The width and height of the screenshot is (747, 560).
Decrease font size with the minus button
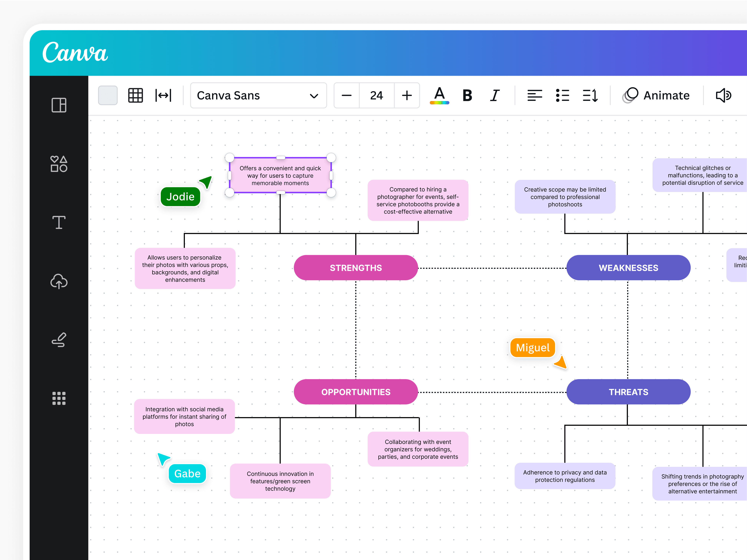click(x=346, y=96)
